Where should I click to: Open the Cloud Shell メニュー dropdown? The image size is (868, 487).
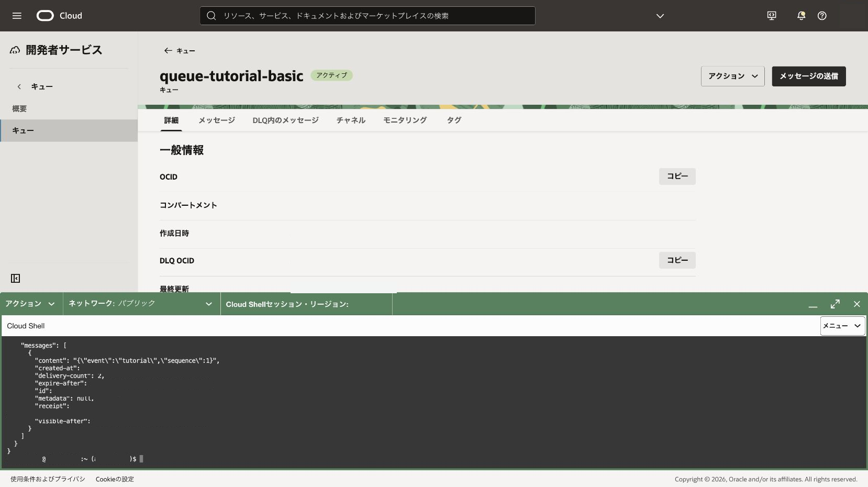842,326
